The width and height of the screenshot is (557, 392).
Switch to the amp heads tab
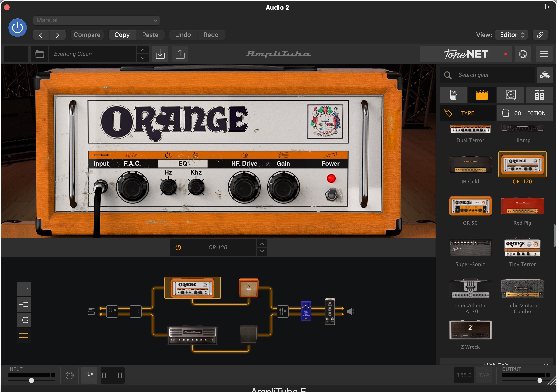pyautogui.click(x=482, y=95)
